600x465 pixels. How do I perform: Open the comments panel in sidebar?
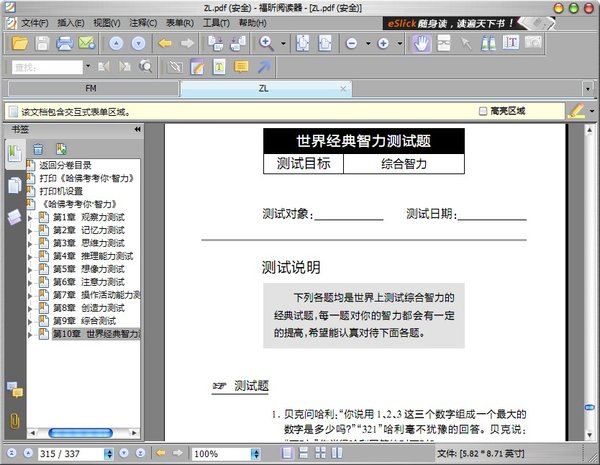pos(15,390)
